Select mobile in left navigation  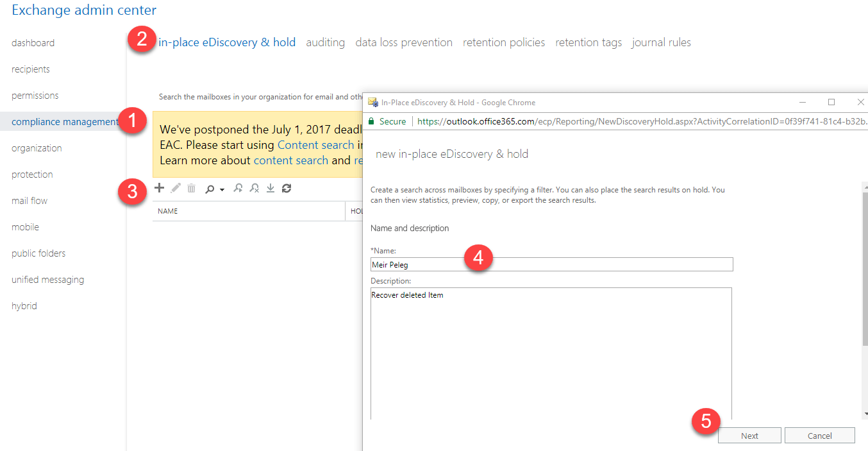pos(25,227)
